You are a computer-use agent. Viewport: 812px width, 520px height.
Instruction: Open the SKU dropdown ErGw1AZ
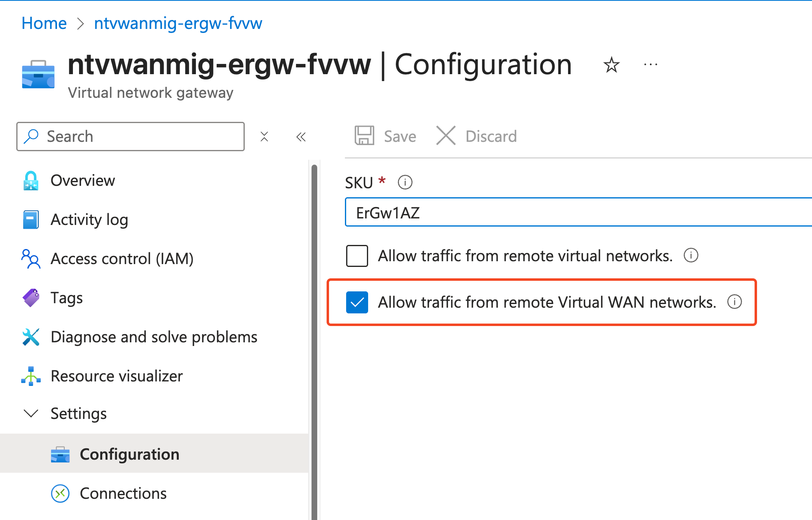[x=578, y=212]
